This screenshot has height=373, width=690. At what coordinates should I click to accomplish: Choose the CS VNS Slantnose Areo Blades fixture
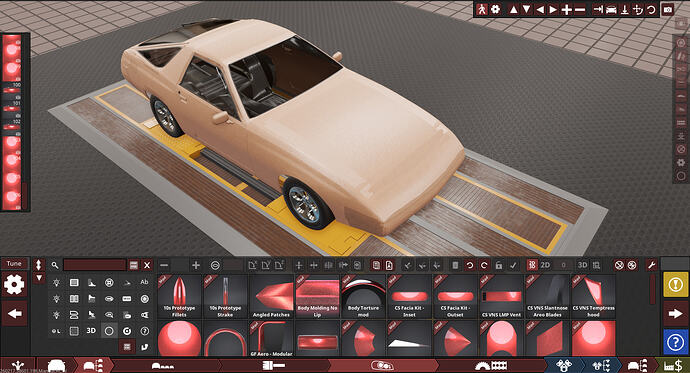(x=547, y=296)
